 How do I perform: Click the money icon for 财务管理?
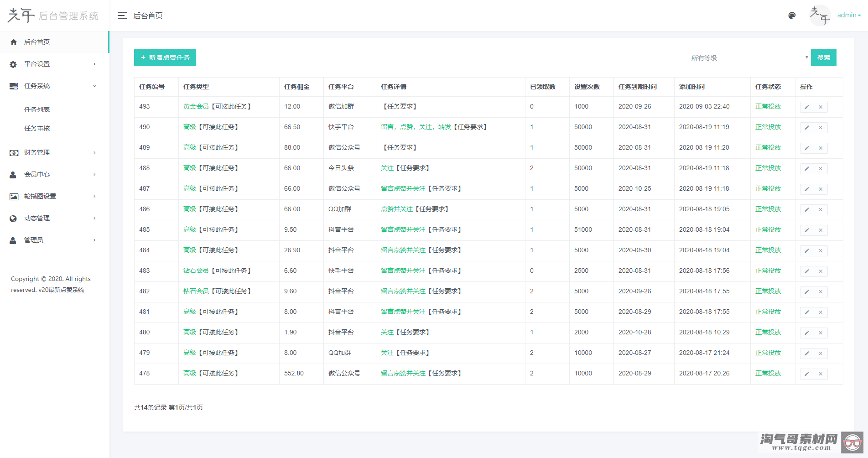(14, 153)
